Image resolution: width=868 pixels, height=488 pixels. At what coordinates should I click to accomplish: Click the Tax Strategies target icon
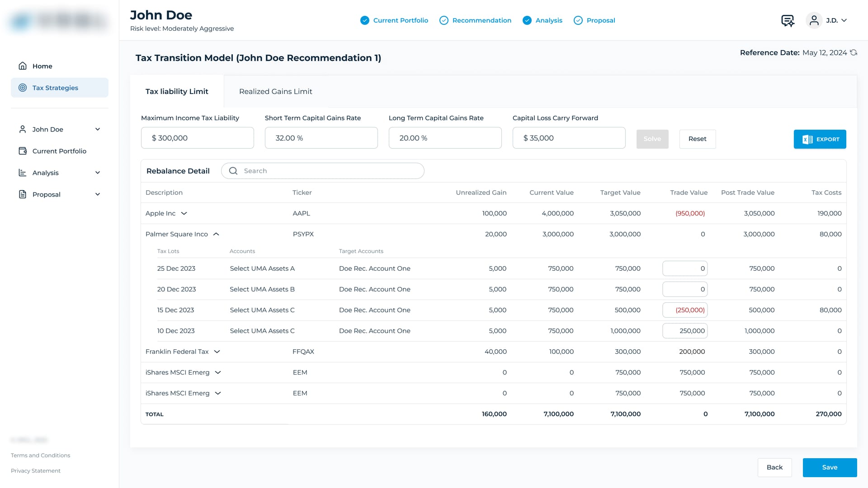23,88
